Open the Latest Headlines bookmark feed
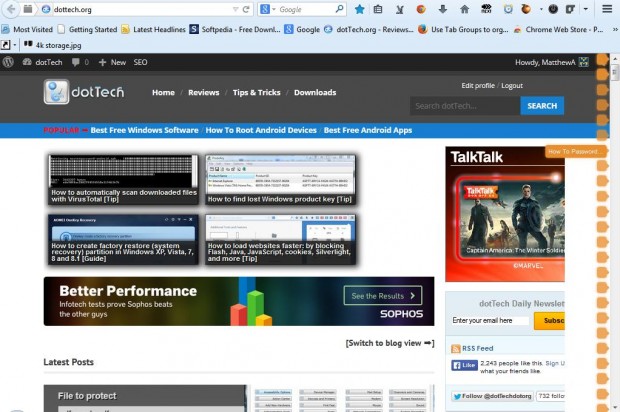This screenshot has height=412, width=620. click(x=153, y=29)
